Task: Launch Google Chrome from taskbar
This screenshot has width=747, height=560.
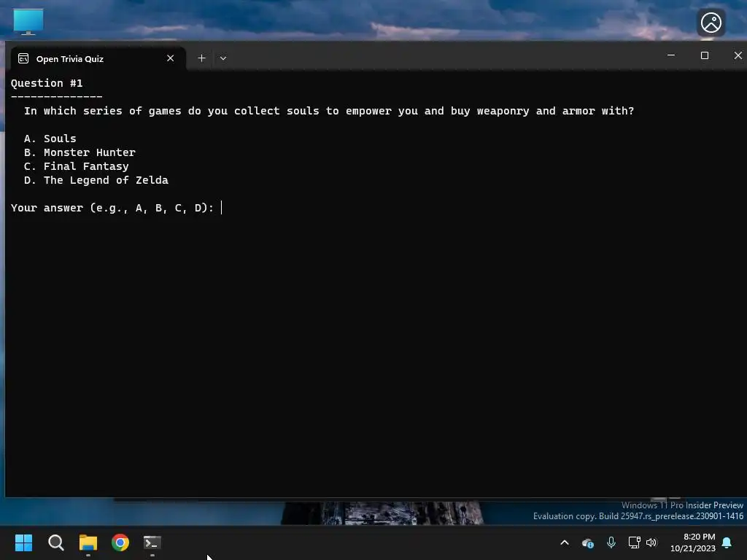Action: tap(120, 542)
